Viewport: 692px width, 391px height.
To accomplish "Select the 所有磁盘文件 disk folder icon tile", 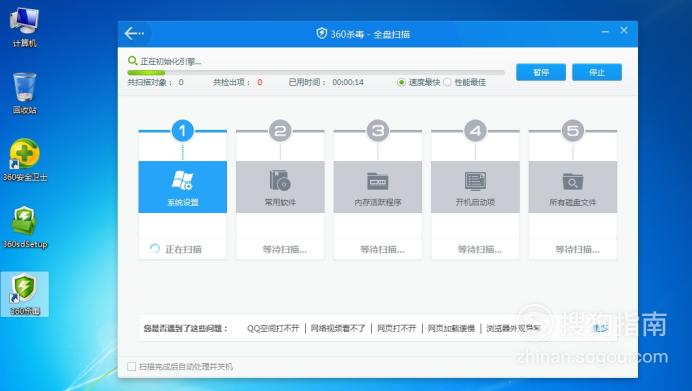I will point(573,187).
